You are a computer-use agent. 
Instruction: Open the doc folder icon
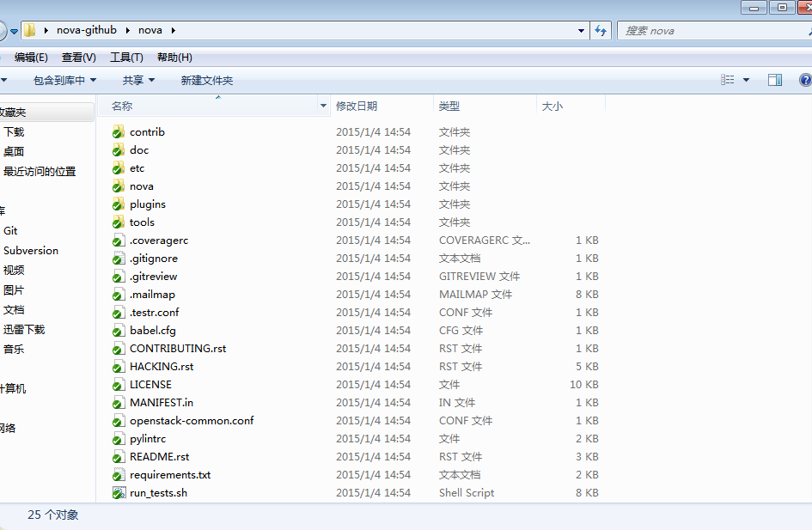[119, 150]
